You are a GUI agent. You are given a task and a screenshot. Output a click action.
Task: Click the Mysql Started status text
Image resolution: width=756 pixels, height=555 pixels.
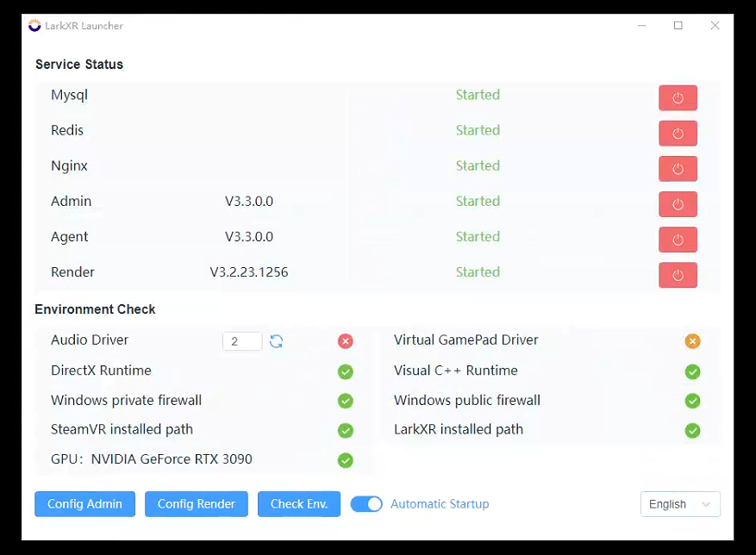478,95
